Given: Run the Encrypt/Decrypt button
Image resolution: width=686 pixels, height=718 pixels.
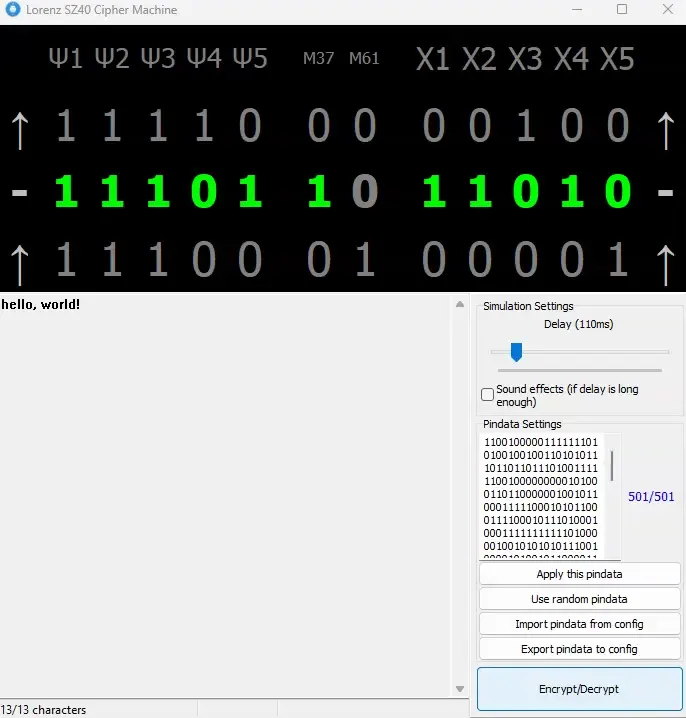Looking at the screenshot, I should [579, 689].
